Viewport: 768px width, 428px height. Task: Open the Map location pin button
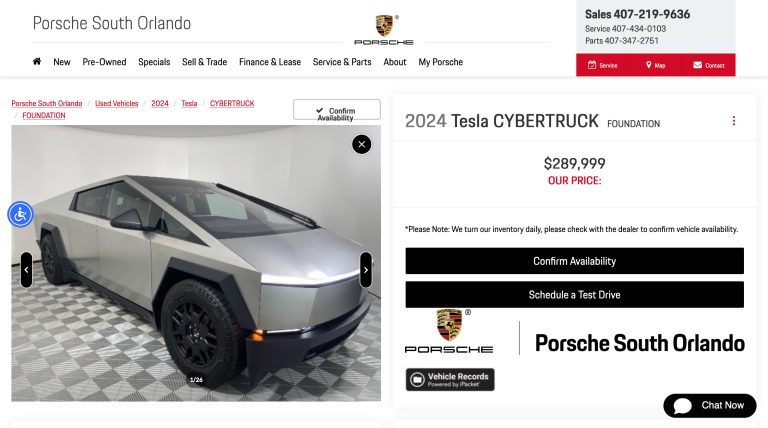[x=655, y=65]
